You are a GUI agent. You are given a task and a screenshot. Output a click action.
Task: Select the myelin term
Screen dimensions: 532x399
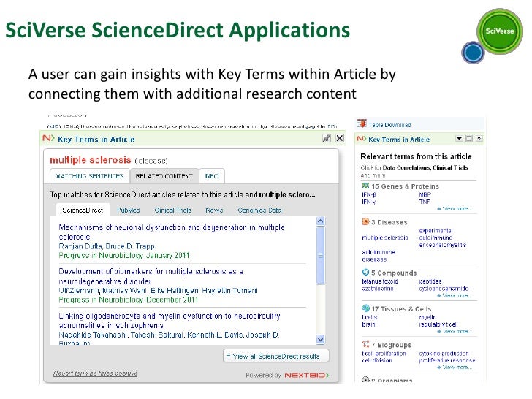pos(427,318)
